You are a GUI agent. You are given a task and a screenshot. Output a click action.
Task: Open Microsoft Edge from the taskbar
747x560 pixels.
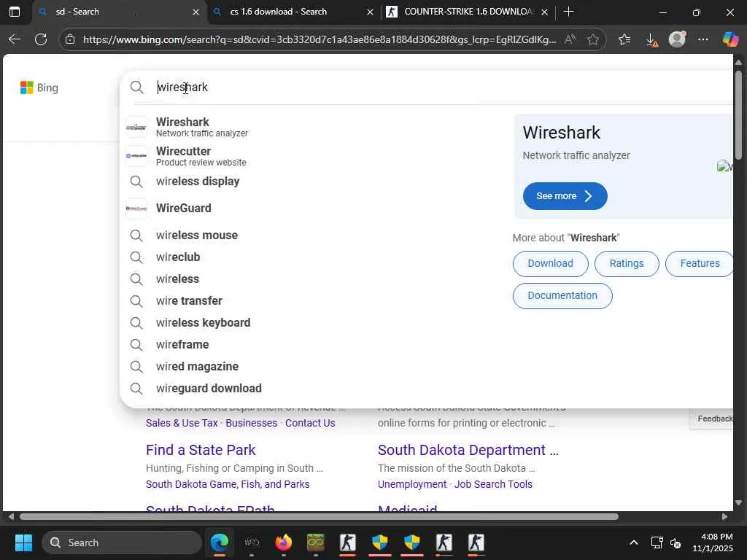coord(220,542)
